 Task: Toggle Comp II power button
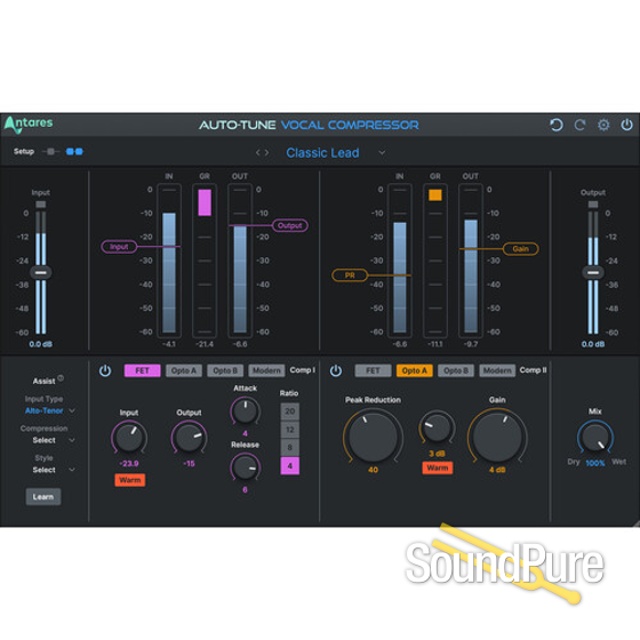(x=335, y=370)
